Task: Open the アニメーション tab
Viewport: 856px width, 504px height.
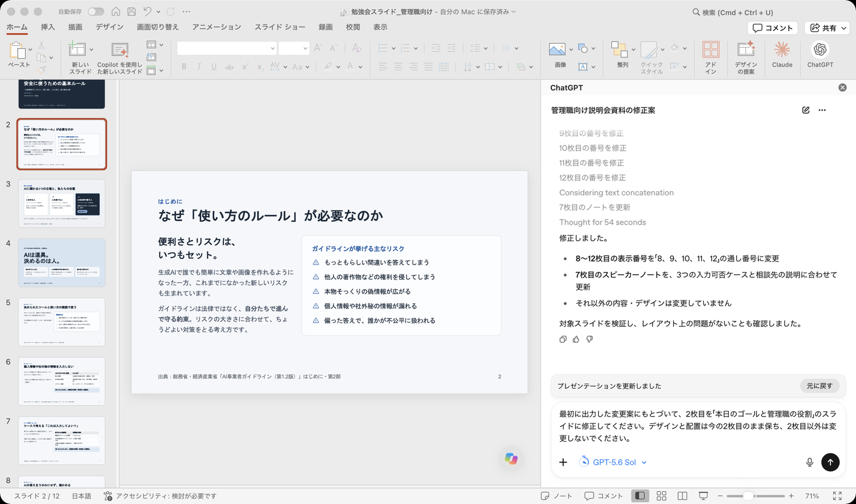Action: tap(216, 27)
